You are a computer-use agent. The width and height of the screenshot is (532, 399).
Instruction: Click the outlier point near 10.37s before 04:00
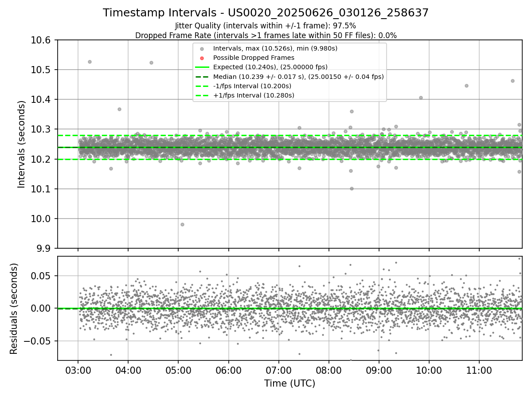pos(119,109)
